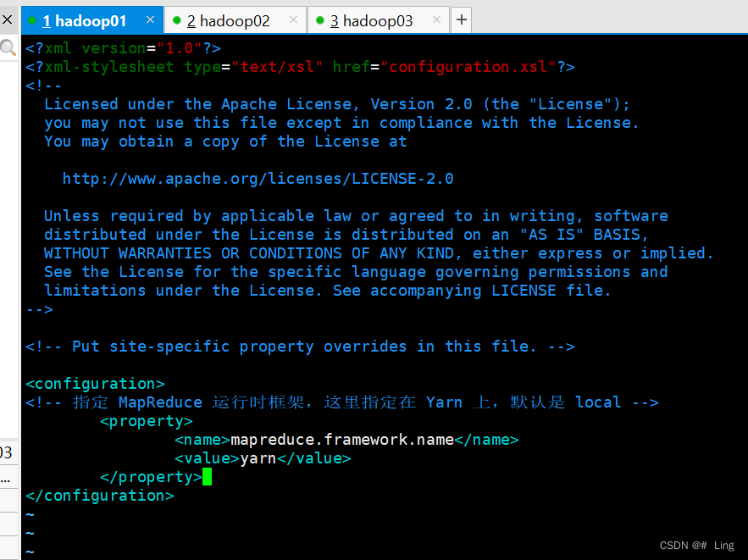Click the 'WITHOUT WARRANTIES OR CONDITIONS' line

pos(379,253)
